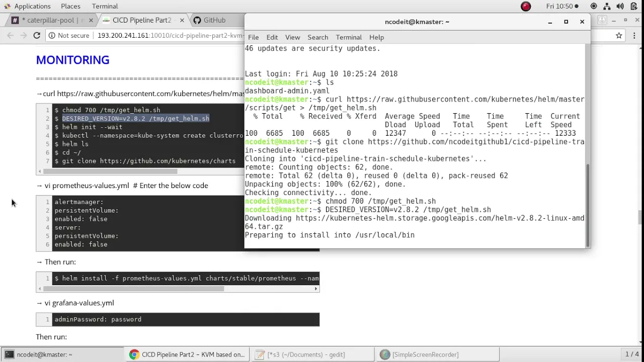Open the clock showing Fri 10:50
644x362 pixels.
(562, 6)
